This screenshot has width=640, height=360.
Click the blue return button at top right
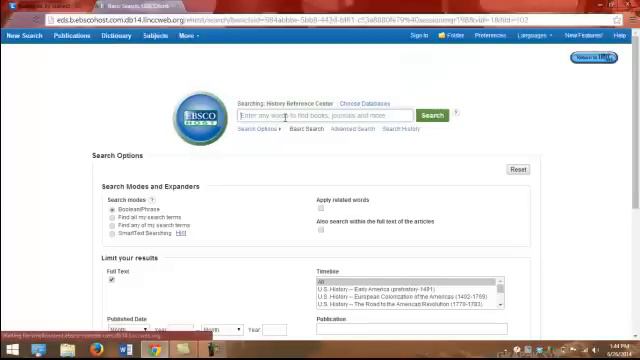click(x=594, y=58)
